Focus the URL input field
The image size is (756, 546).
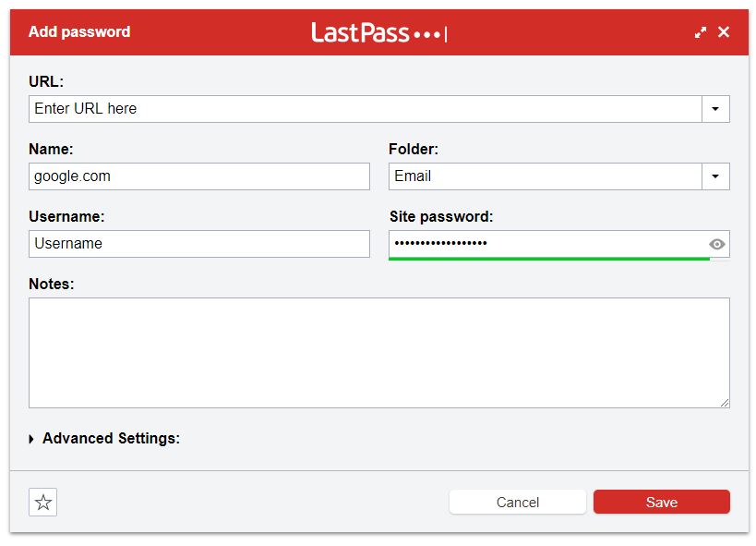coord(365,109)
